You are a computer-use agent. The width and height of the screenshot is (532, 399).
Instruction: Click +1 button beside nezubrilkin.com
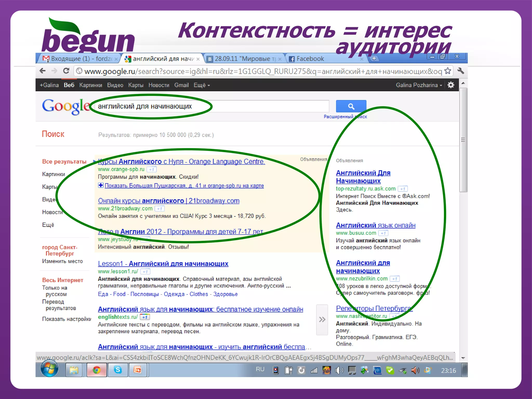pos(395,279)
